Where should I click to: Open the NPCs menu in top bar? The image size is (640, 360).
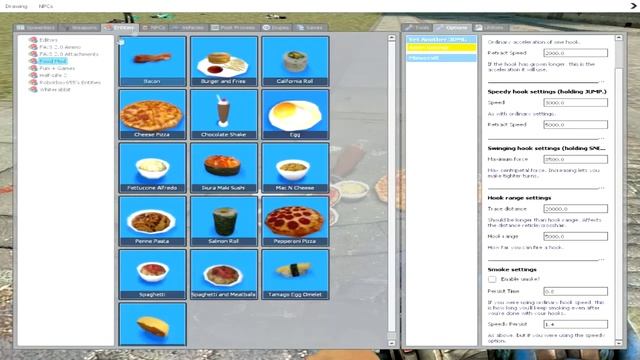46,6
